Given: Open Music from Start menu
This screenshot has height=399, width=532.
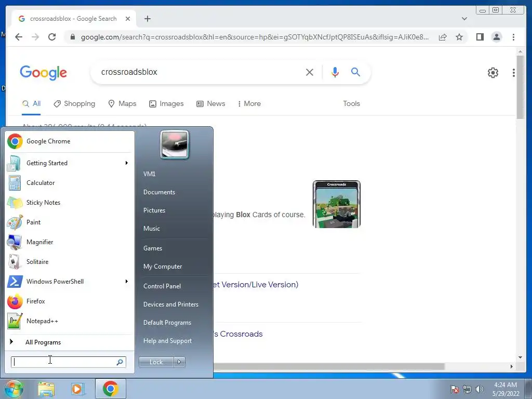Looking at the screenshot, I should 152,229.
